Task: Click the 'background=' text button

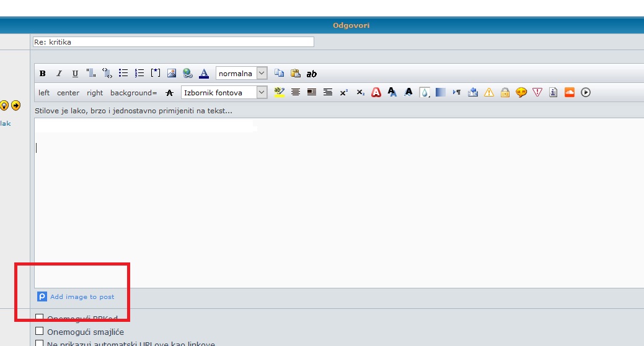Action: 133,93
